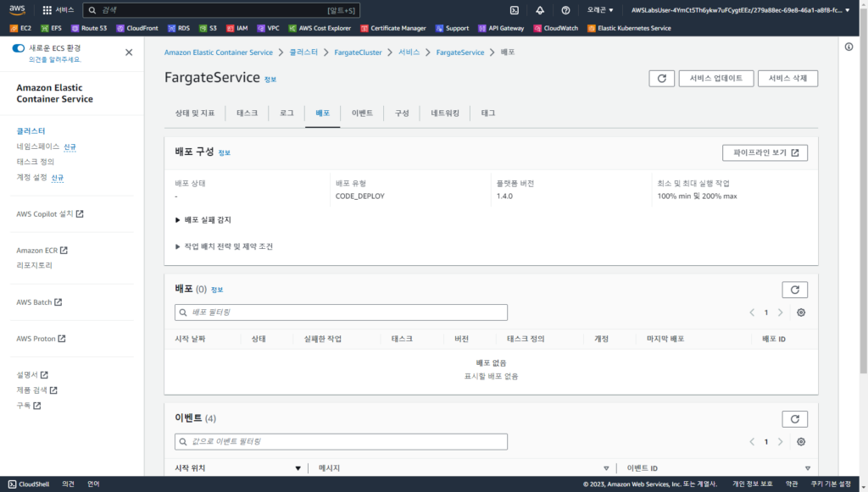Open CloudWatch bookmark shortcut

556,28
